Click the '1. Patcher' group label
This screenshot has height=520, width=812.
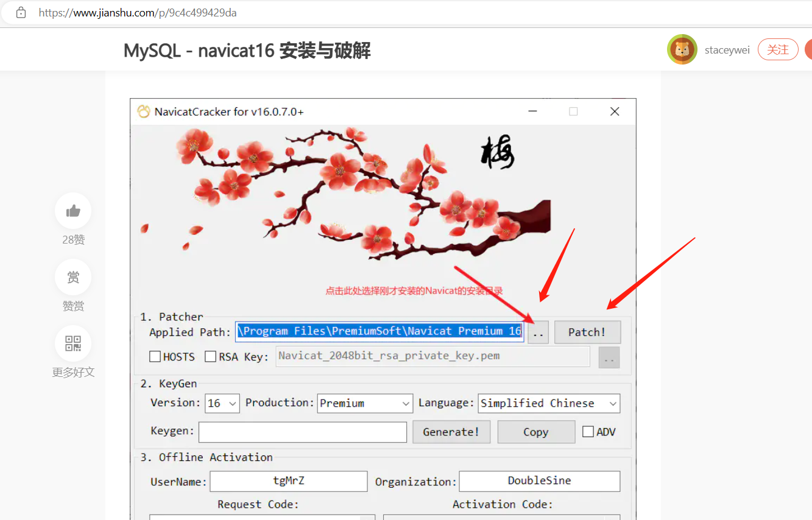[172, 317]
